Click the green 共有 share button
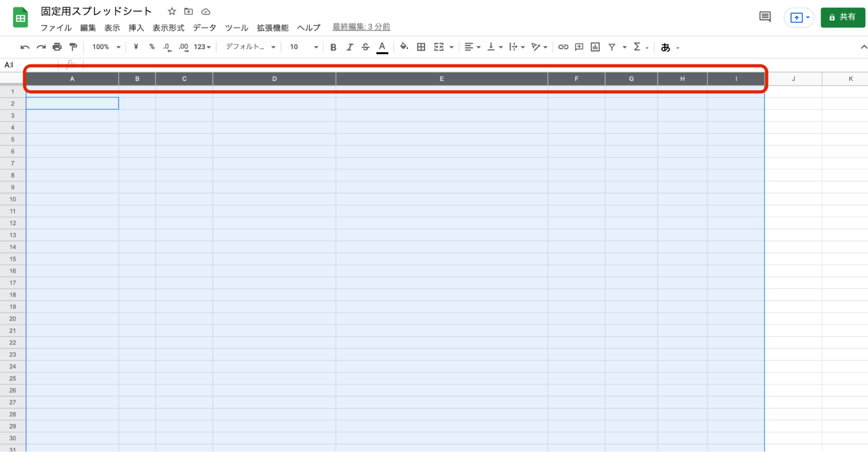 point(842,17)
